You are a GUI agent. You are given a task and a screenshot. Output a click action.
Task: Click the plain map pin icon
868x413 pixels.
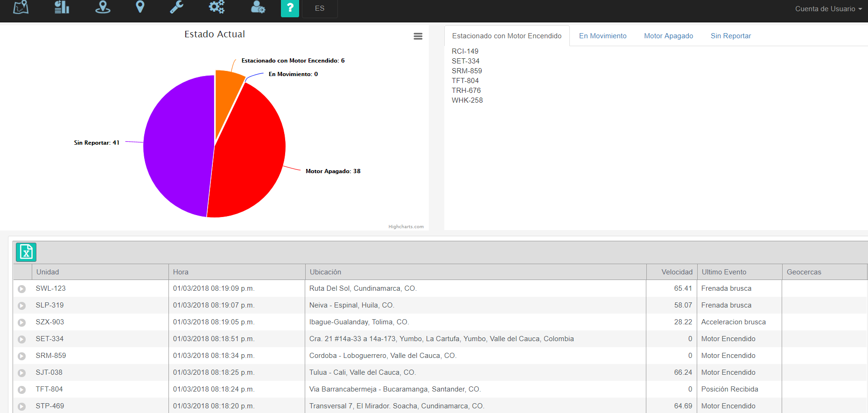pos(140,7)
